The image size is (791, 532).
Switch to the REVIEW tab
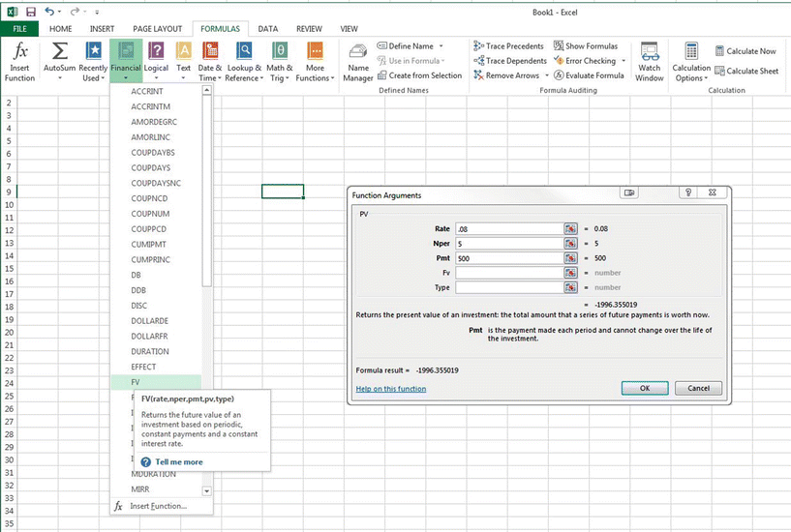pyautogui.click(x=309, y=29)
